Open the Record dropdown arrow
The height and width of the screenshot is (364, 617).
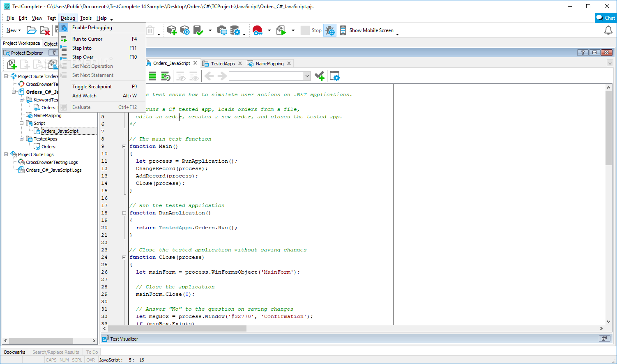point(269,30)
